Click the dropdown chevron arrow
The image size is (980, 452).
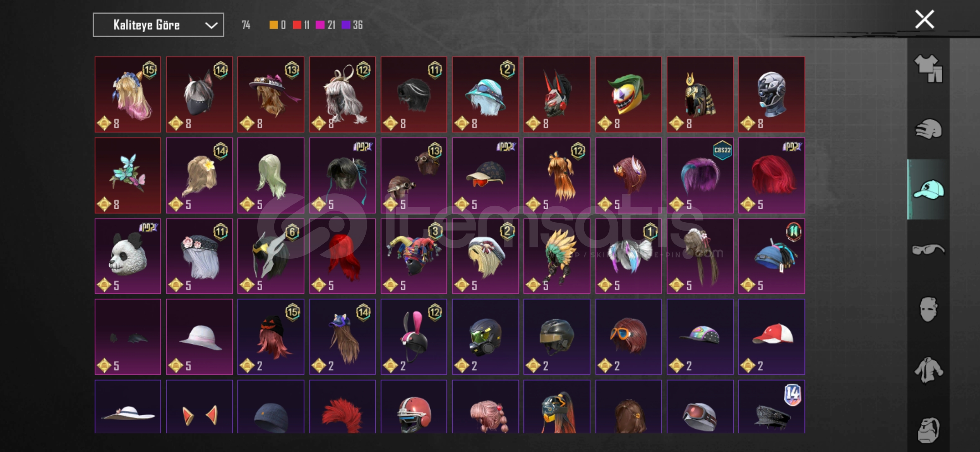coord(211,26)
